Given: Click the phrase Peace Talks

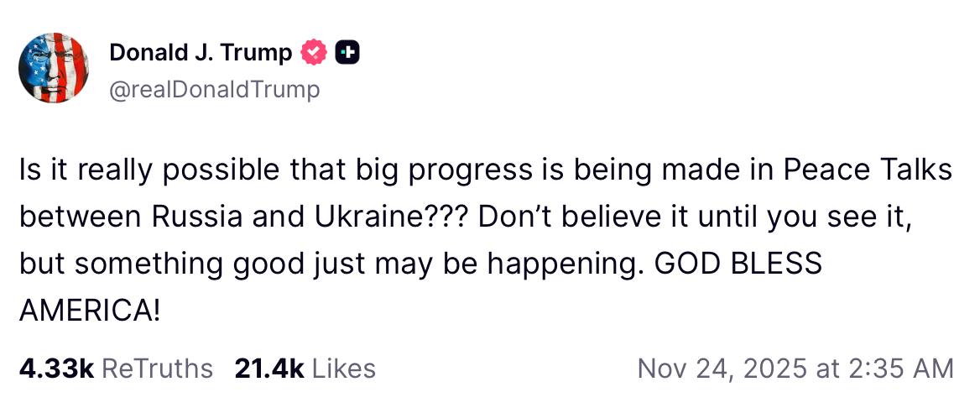Looking at the screenshot, I should 868,171.
